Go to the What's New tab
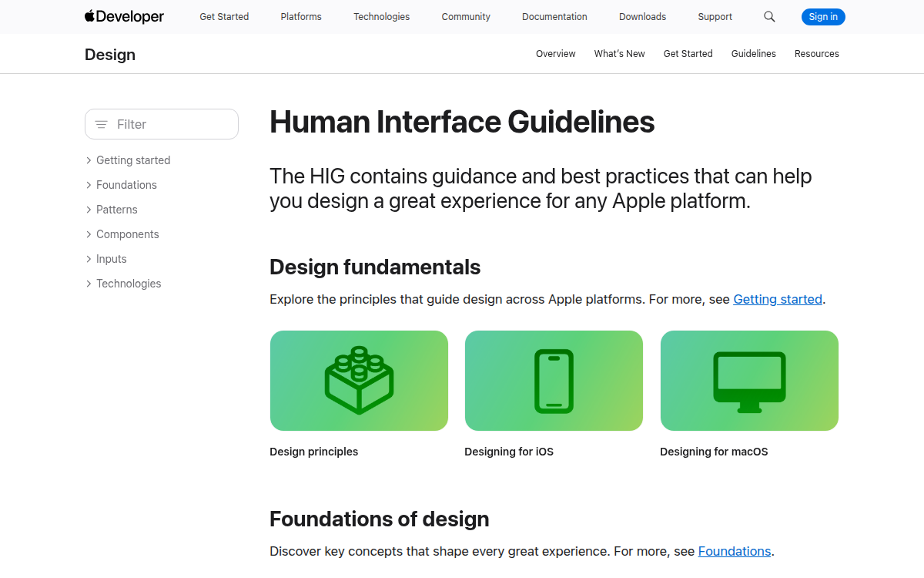The height and width of the screenshot is (578, 924). click(x=620, y=54)
